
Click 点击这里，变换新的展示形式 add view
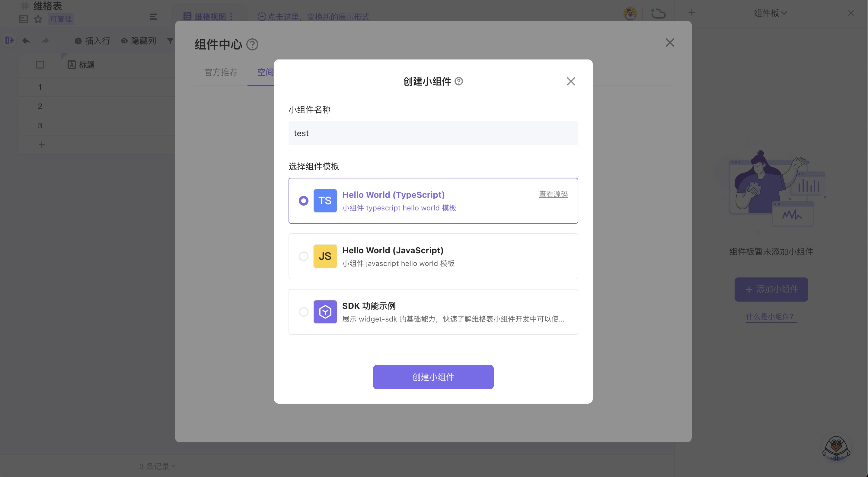313,17
